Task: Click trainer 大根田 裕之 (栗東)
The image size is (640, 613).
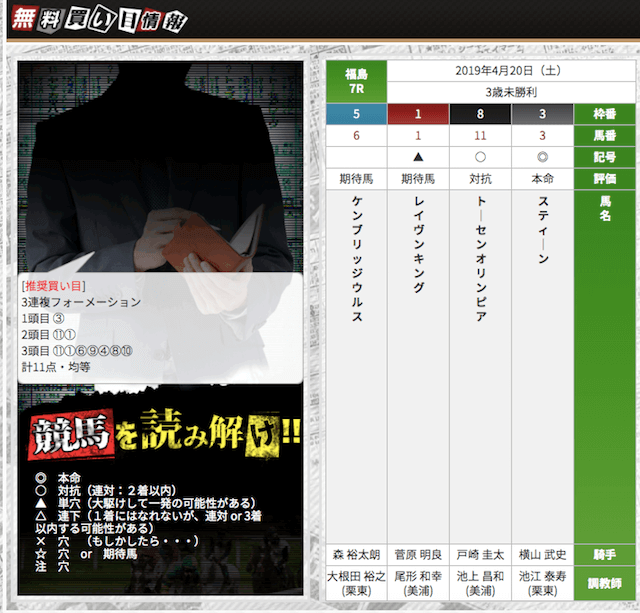Action: 356,583
